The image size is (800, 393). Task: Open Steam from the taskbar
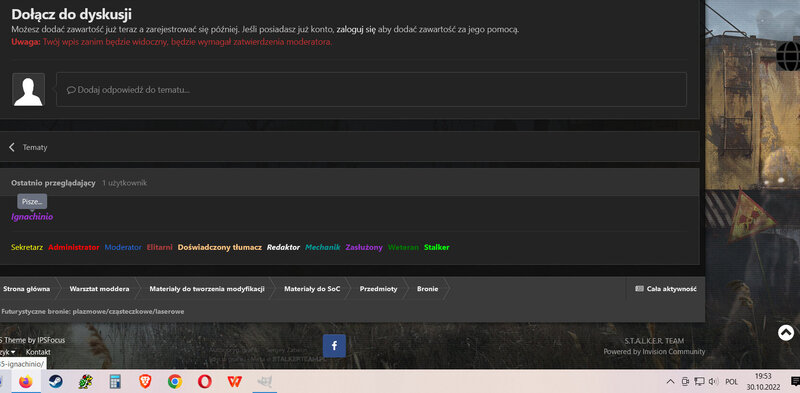point(56,381)
